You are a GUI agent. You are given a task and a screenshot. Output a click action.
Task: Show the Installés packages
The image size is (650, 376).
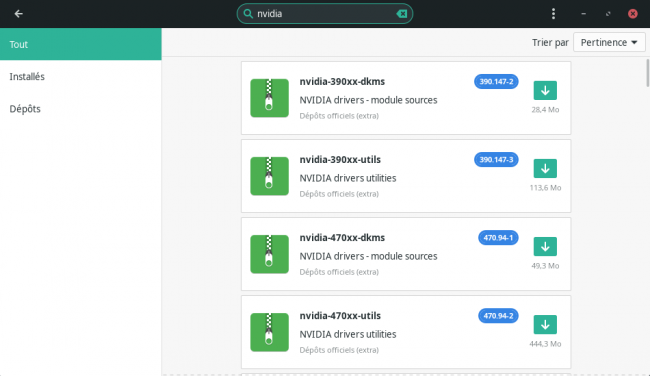pyautogui.click(x=80, y=76)
